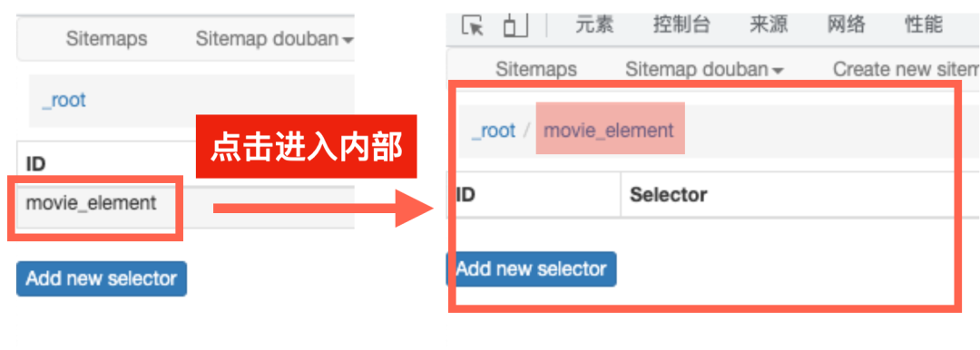This screenshot has width=980, height=350.
Task: Toggle the device toolbar phone icon
Action: pos(515,25)
